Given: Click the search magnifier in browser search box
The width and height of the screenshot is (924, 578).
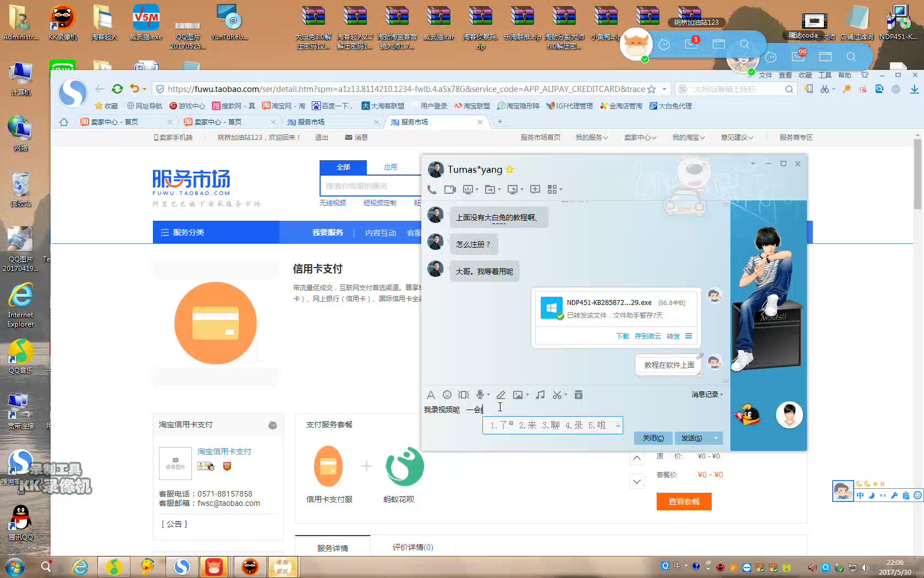Looking at the screenshot, I should point(789,89).
